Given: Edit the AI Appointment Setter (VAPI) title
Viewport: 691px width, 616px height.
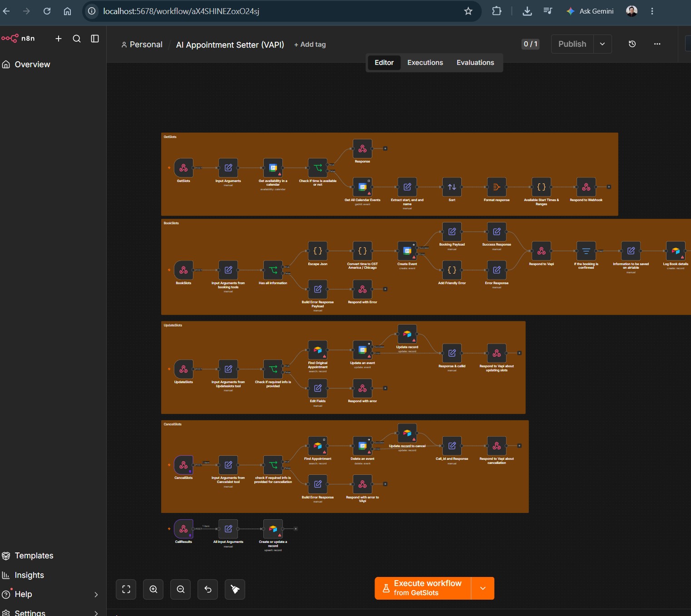Looking at the screenshot, I should (x=230, y=44).
